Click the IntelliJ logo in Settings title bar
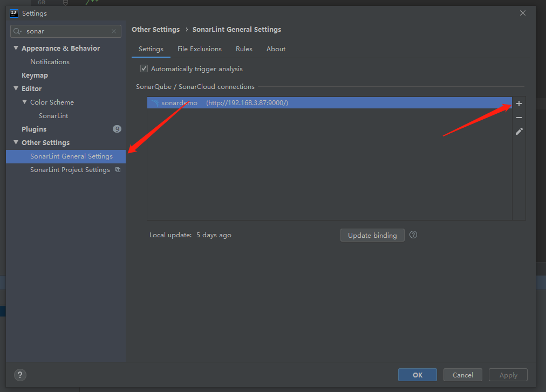Image resolution: width=546 pixels, height=392 pixels. 14,13
